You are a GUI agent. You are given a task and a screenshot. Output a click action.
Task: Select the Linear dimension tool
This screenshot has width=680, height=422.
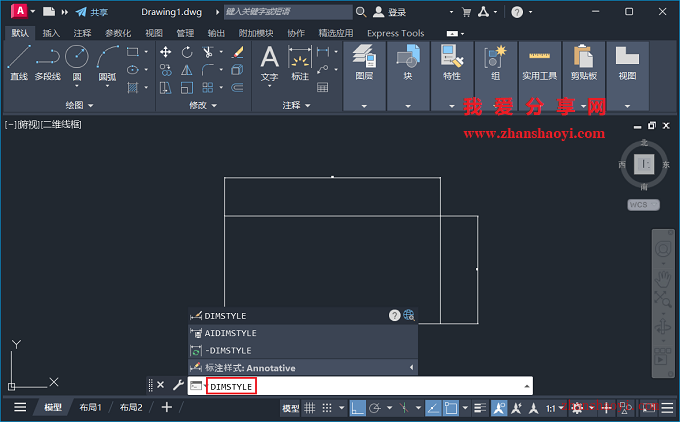(x=323, y=52)
